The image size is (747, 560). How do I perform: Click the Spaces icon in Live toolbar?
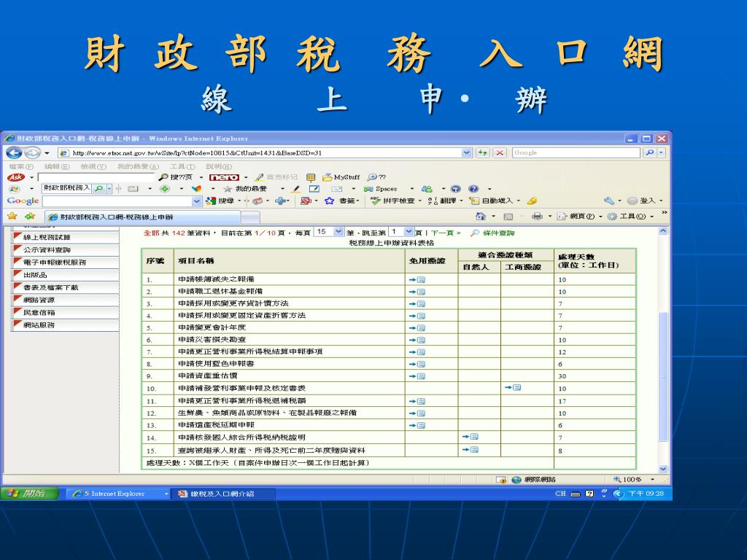coord(368,189)
